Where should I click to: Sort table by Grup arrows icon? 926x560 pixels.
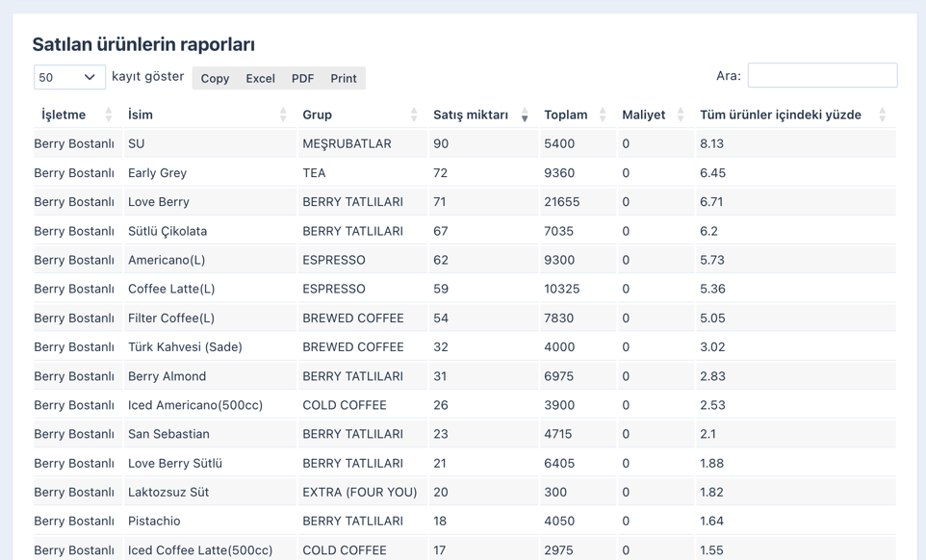(x=414, y=115)
